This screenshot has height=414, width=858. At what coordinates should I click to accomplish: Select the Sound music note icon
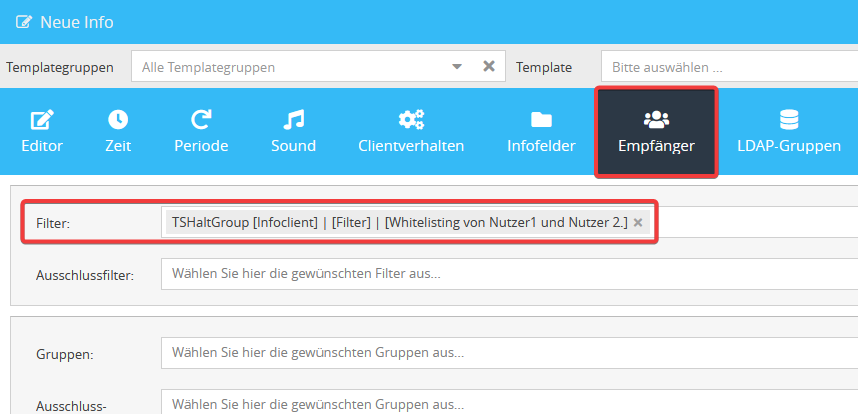(x=293, y=120)
